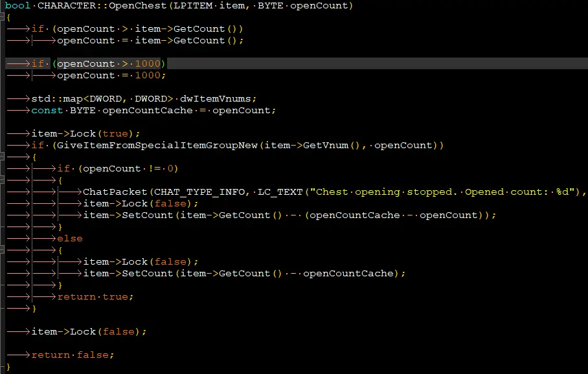Screen dimensions: 588x374
Task: Click the 'return true;' statement
Action: tap(95, 296)
